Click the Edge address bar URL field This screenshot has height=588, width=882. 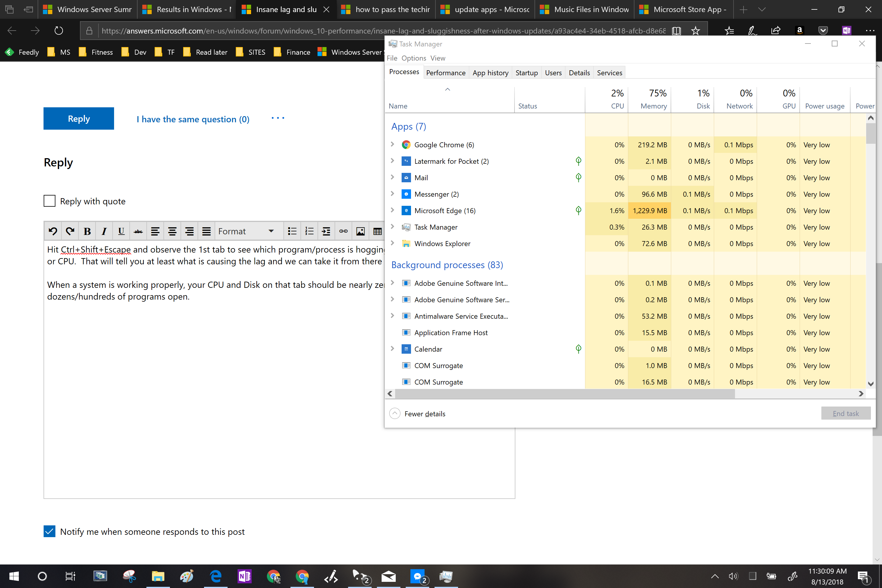[383, 31]
